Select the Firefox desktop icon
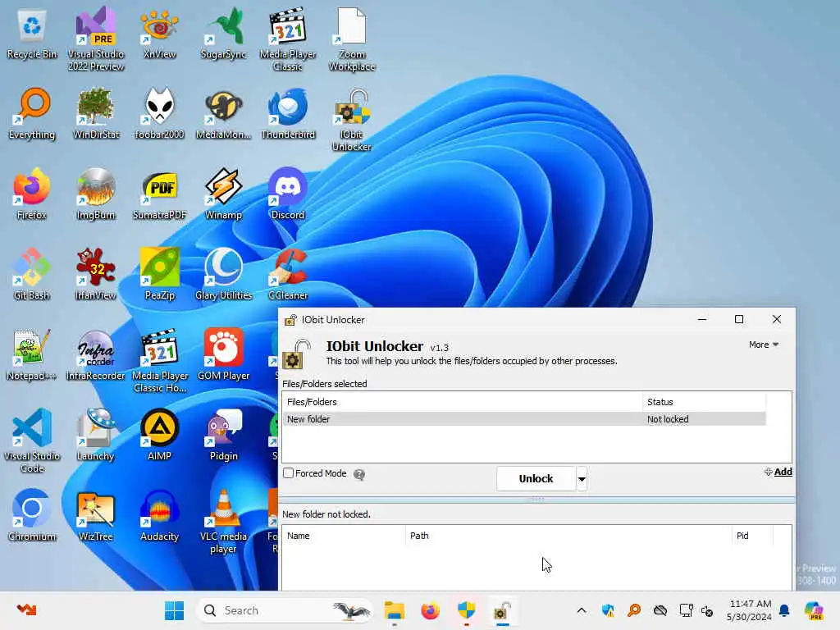 pyautogui.click(x=32, y=194)
